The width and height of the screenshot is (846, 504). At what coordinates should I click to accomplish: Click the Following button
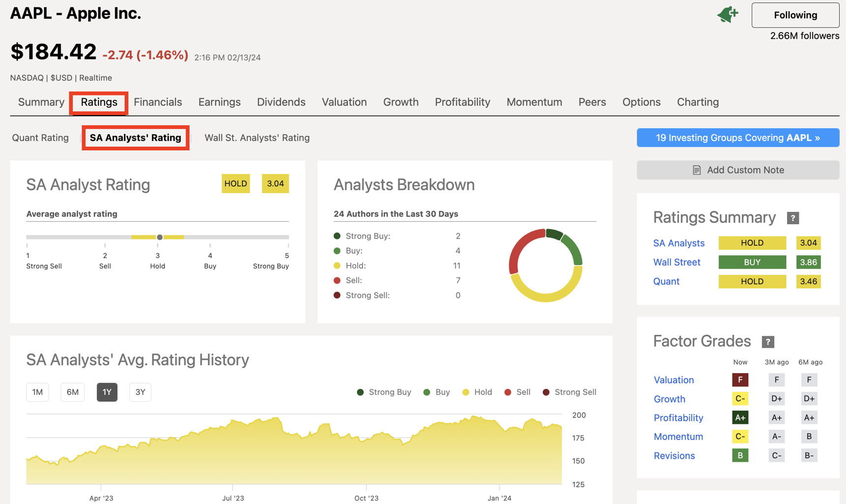[795, 15]
